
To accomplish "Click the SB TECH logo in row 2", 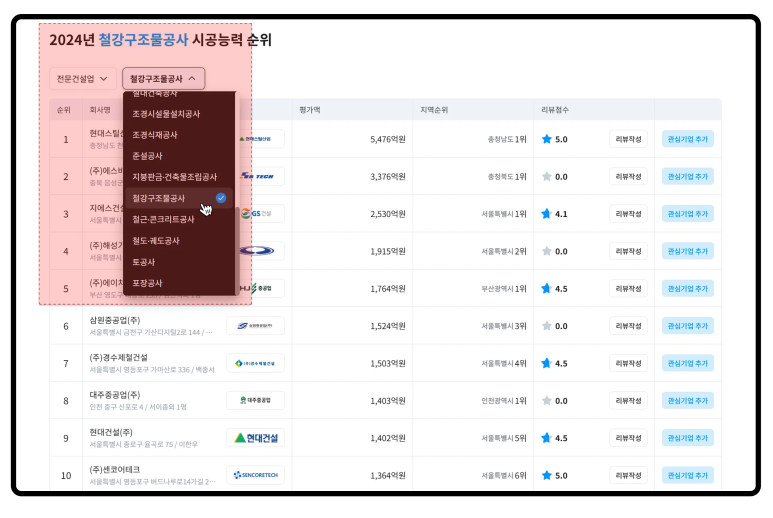I will point(257,176).
